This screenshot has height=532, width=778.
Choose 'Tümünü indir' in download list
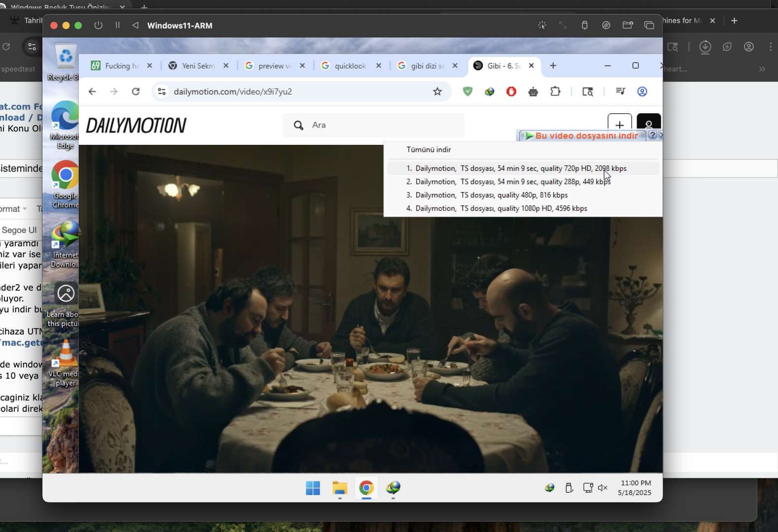[x=429, y=150]
